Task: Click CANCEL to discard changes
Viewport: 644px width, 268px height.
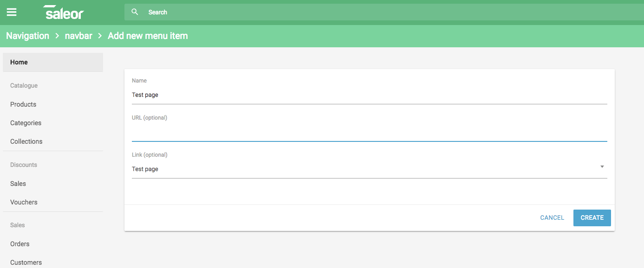Action: pyautogui.click(x=552, y=217)
